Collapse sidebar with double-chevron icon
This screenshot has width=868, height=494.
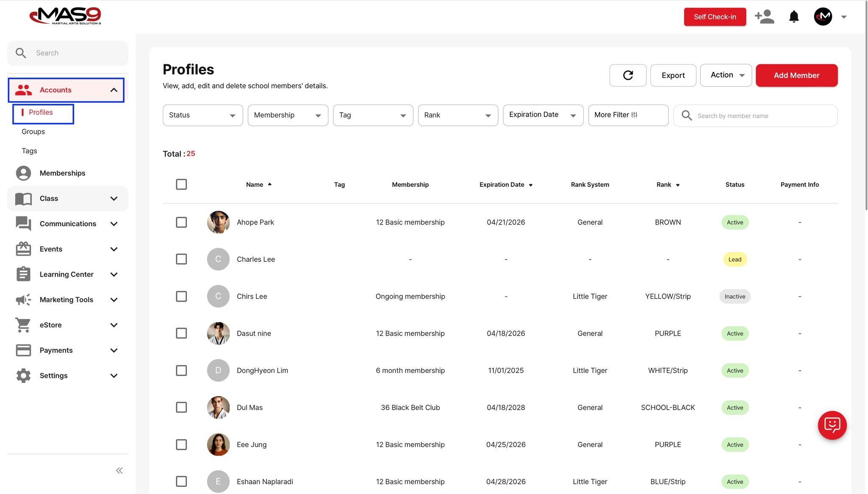click(x=120, y=471)
